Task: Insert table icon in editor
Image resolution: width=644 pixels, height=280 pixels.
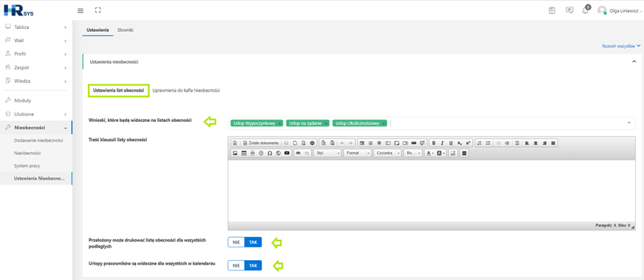Action: [244, 153]
